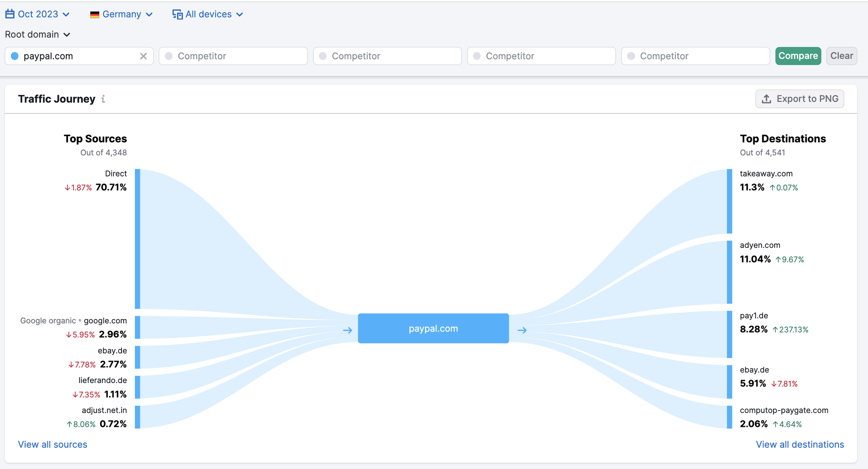The height and width of the screenshot is (469, 868).
Task: Click the Top Destinations heading
Action: click(783, 139)
